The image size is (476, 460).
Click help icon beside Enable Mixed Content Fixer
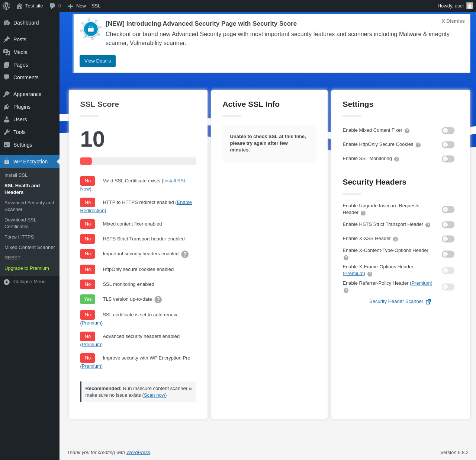(x=407, y=131)
